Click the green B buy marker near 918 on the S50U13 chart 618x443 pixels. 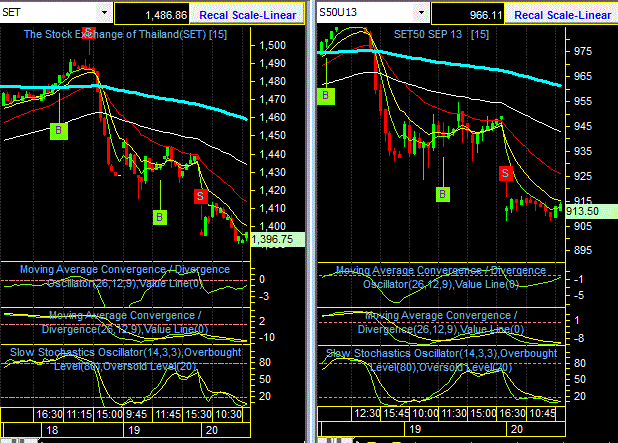(443, 194)
